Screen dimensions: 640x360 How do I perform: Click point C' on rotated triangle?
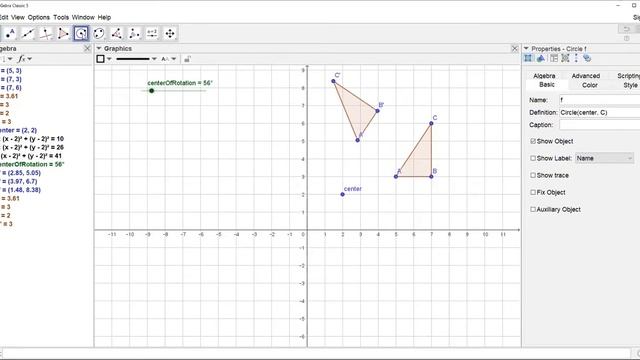tap(333, 81)
